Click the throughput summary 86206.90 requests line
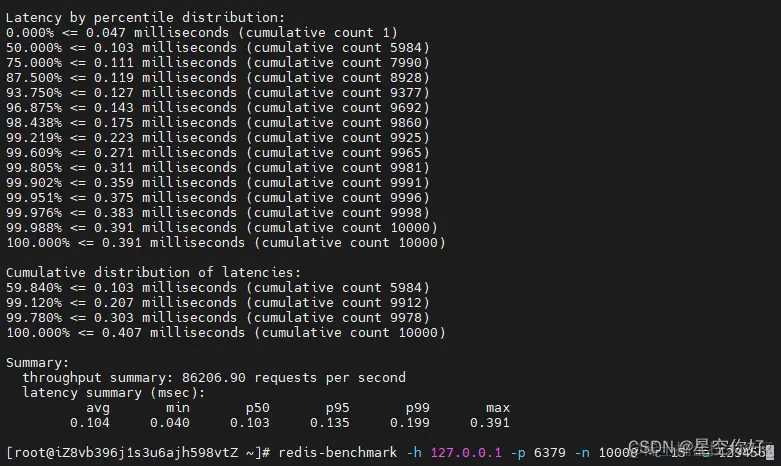 214,377
